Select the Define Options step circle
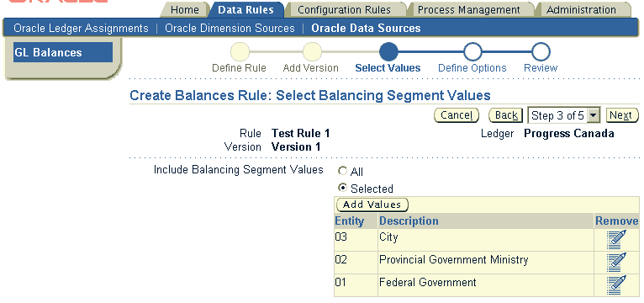The width and height of the screenshot is (644, 303). click(472, 52)
